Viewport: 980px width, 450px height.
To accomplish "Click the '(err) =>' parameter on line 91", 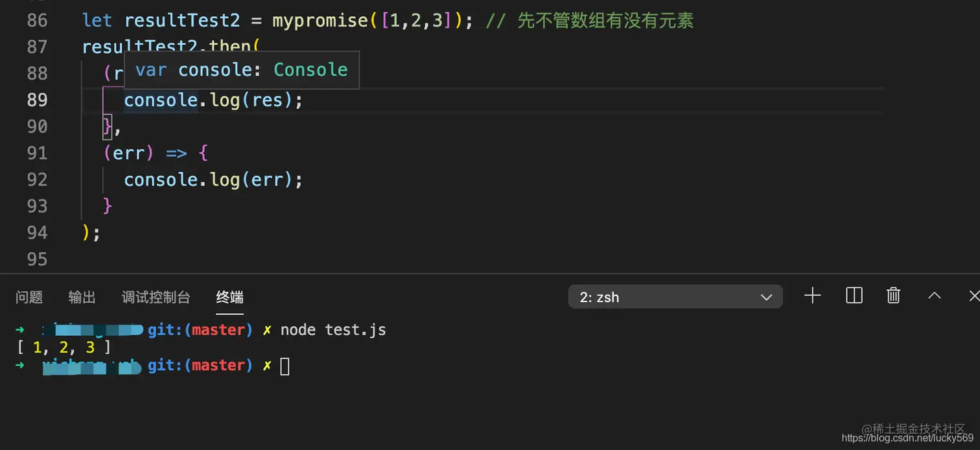I will pyautogui.click(x=145, y=154).
